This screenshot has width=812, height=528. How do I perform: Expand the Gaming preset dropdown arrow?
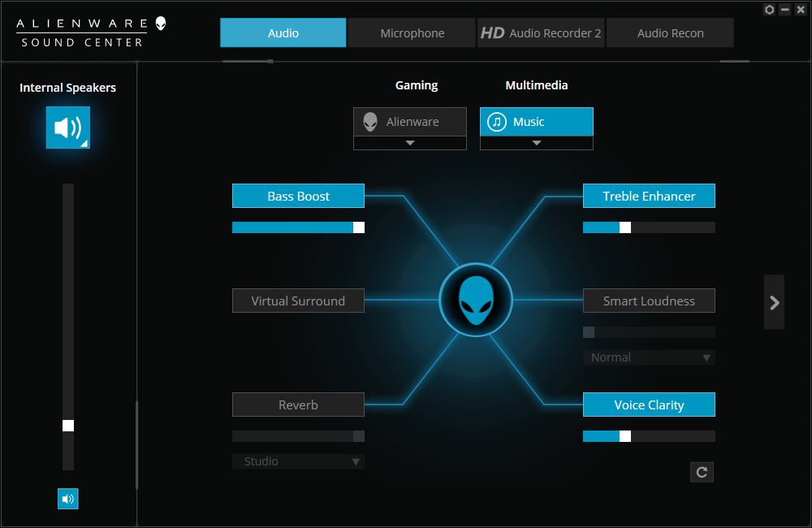(409, 143)
